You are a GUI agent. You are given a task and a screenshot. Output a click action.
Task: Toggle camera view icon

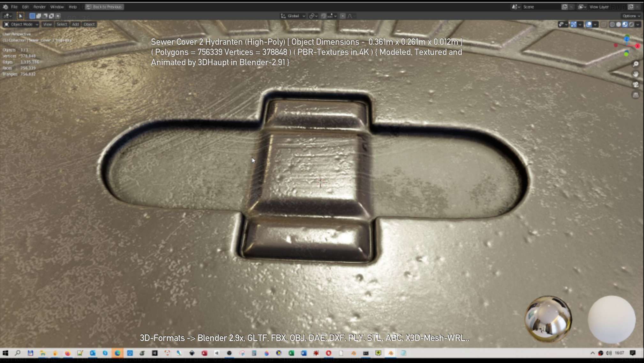pyautogui.click(x=636, y=85)
